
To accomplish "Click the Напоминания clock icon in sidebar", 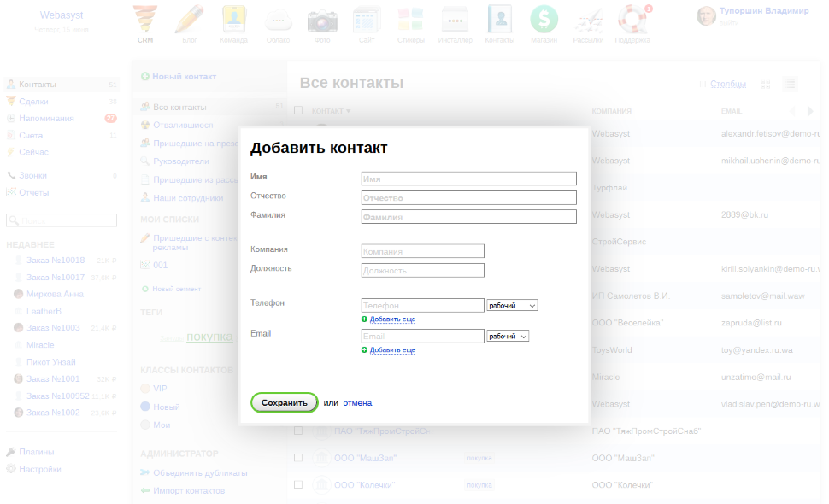I will coord(10,119).
